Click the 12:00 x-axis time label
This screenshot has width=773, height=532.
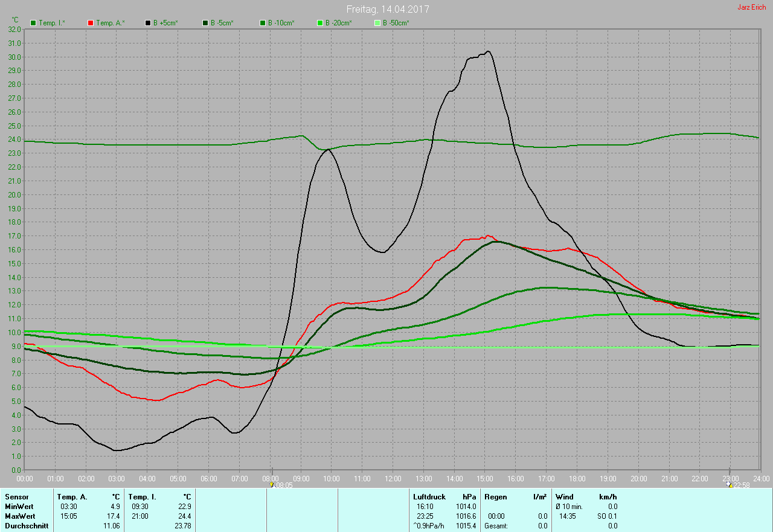(393, 479)
